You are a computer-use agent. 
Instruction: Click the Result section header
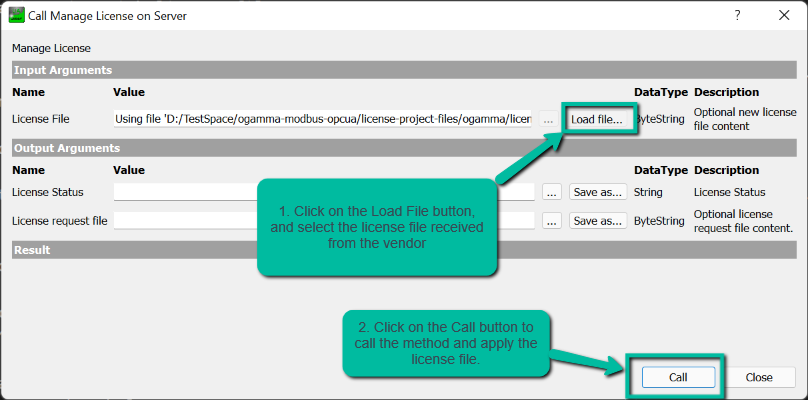click(402, 250)
